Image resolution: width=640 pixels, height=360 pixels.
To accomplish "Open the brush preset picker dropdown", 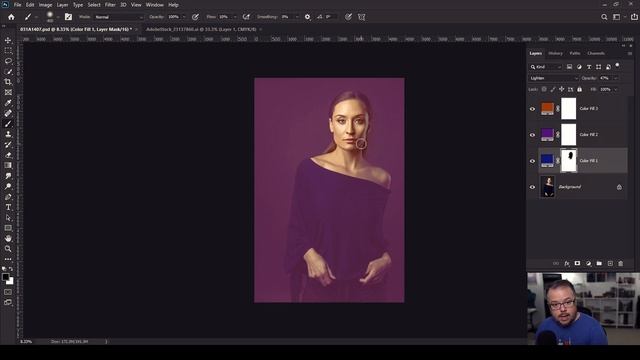I will pyautogui.click(x=58, y=17).
